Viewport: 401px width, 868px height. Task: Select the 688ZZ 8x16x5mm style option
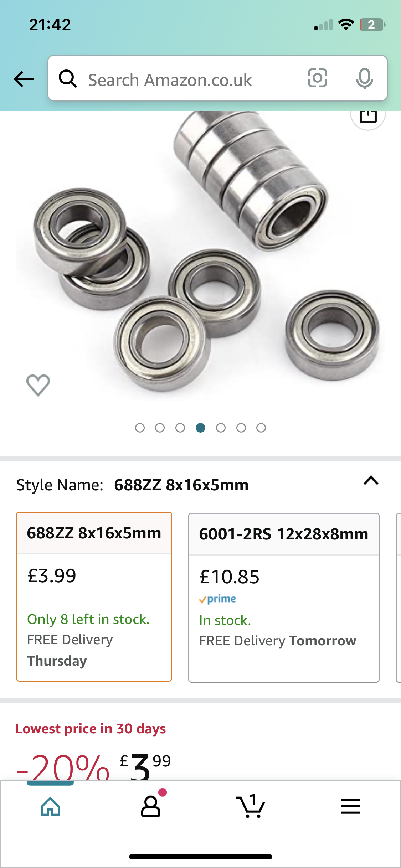tap(94, 596)
